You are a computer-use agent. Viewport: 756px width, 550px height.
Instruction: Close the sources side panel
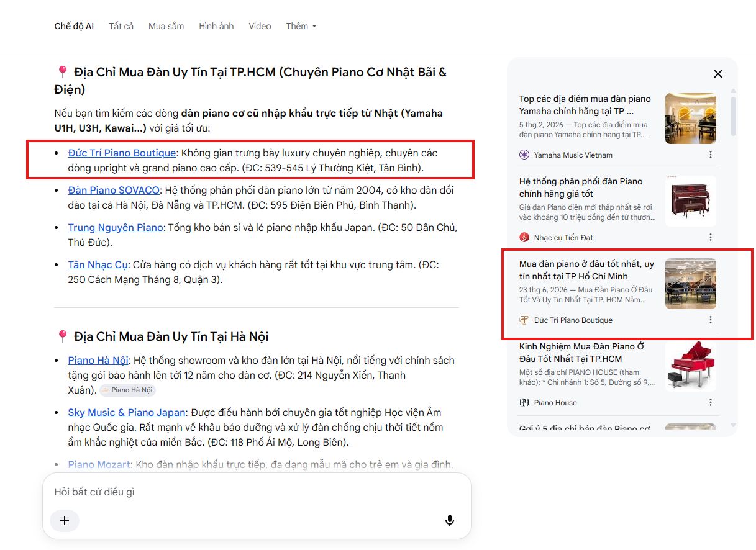tap(718, 74)
